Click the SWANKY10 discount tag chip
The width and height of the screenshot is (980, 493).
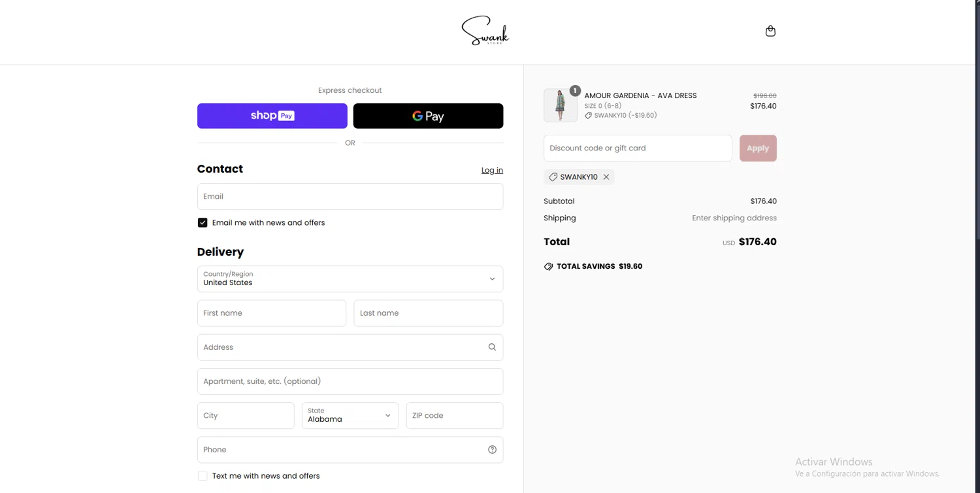click(x=579, y=177)
